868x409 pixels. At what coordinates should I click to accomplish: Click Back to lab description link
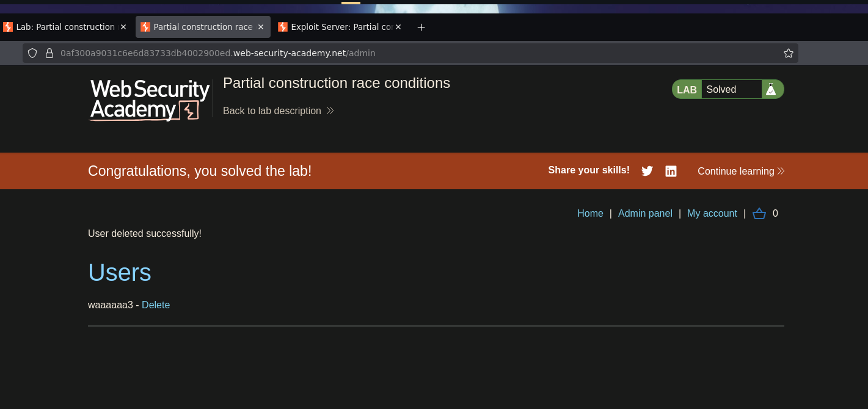point(279,110)
